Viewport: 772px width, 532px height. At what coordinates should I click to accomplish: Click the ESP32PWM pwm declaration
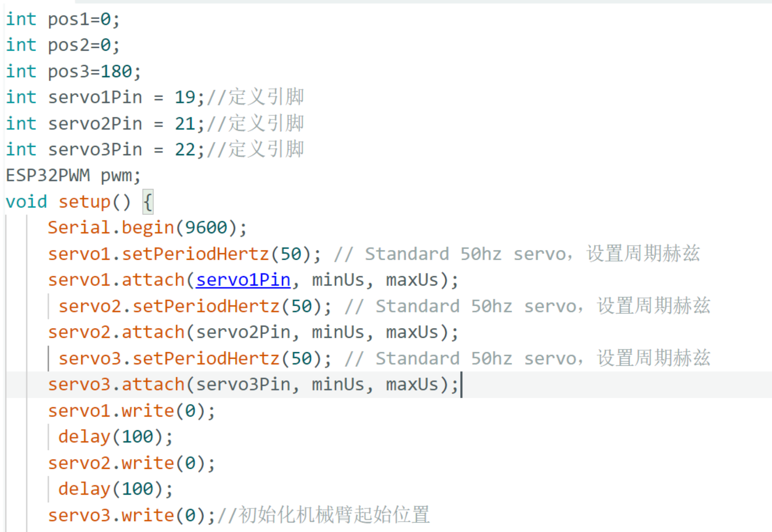point(73,176)
